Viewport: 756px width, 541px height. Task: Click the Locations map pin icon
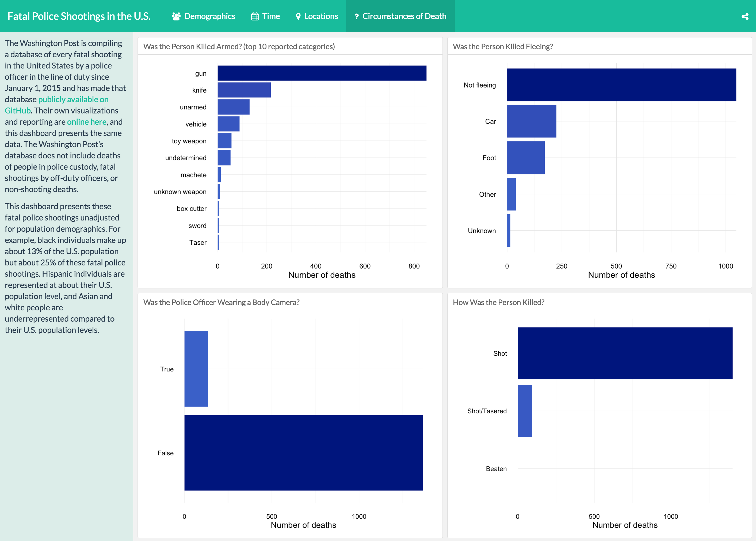[x=298, y=16]
